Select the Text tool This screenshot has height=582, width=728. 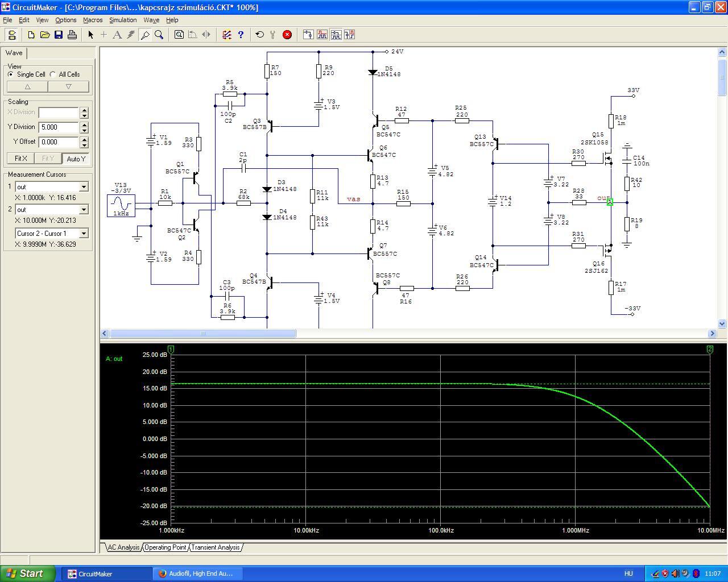[117, 35]
